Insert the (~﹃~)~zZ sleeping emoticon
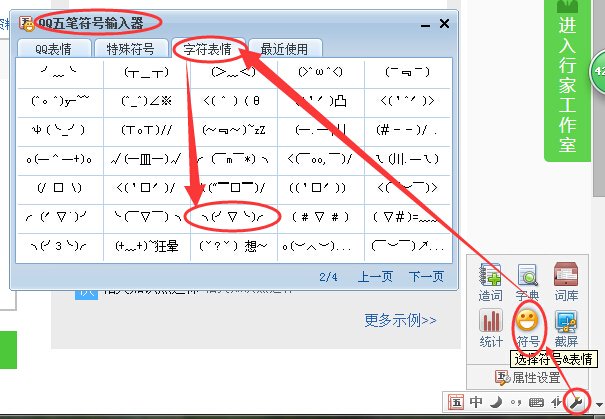The height and width of the screenshot is (419, 605). 234,130
